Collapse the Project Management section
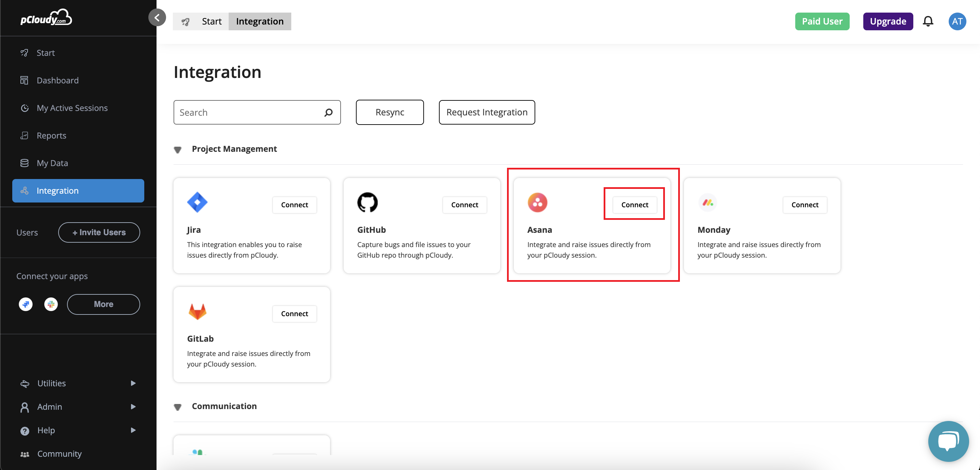 178,149
